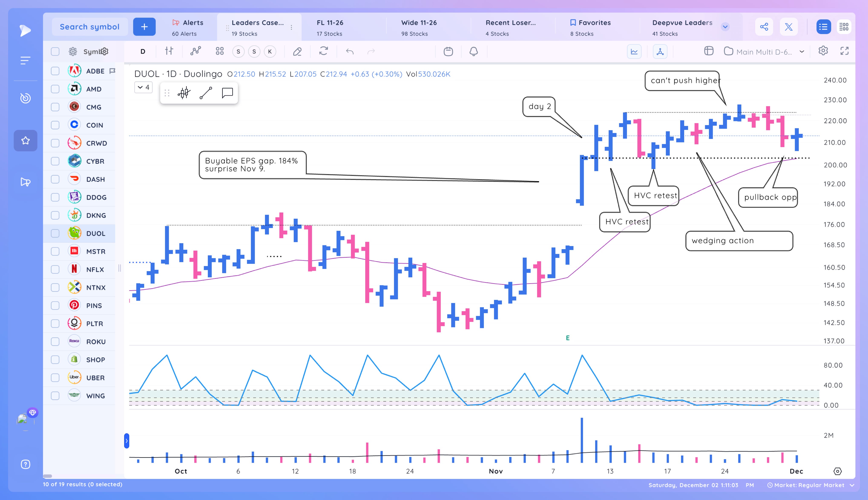Select the candlestick measure tool
The height and width of the screenshot is (500, 868).
[x=184, y=93]
